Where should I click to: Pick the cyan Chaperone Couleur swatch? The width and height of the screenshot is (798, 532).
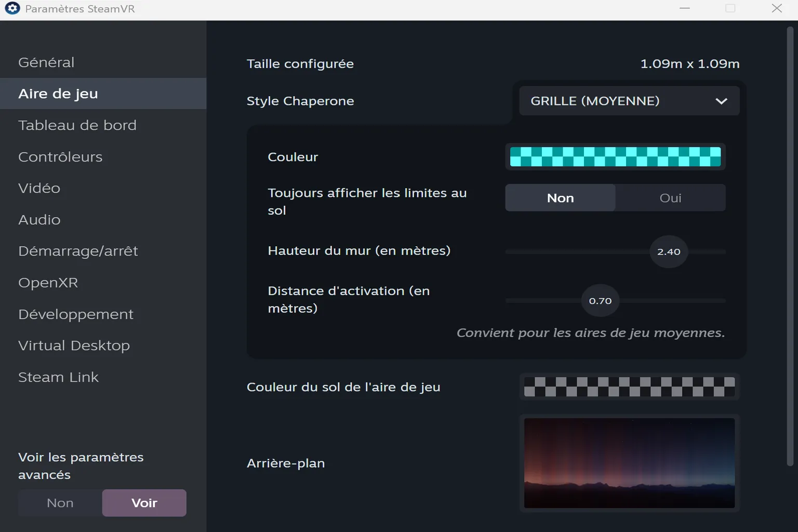(x=615, y=156)
